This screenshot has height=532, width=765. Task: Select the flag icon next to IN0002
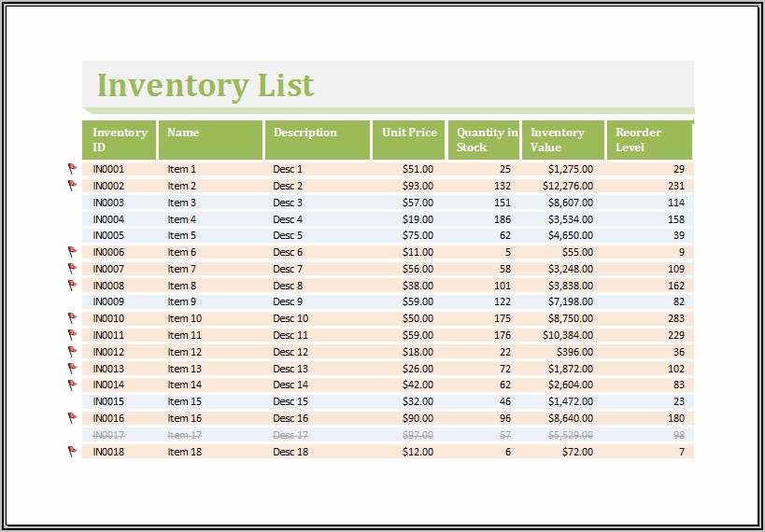[x=72, y=186]
